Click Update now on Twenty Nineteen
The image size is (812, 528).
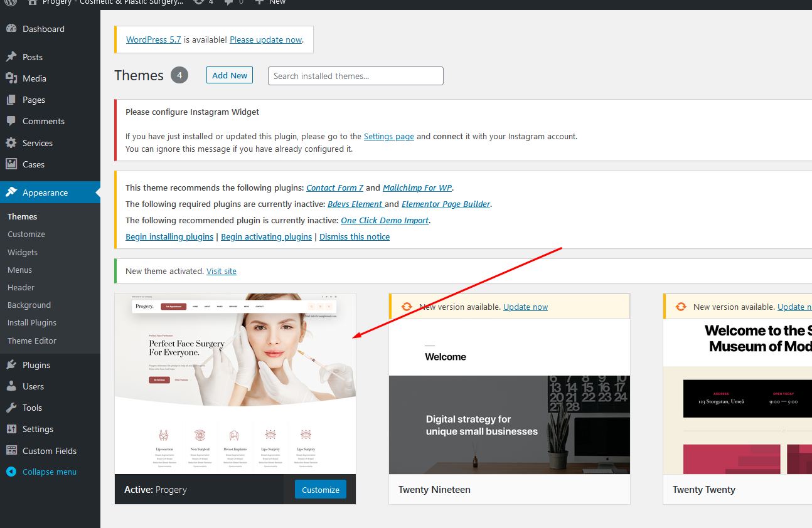click(x=526, y=307)
